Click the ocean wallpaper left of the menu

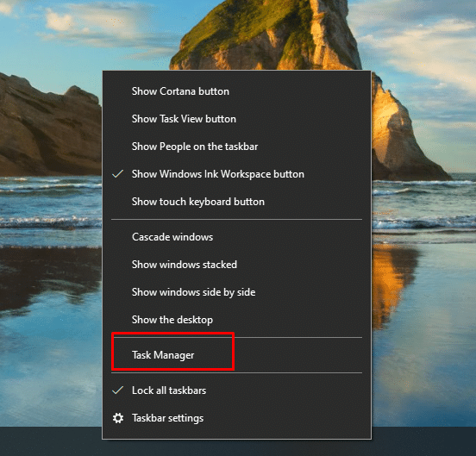click(x=51, y=206)
